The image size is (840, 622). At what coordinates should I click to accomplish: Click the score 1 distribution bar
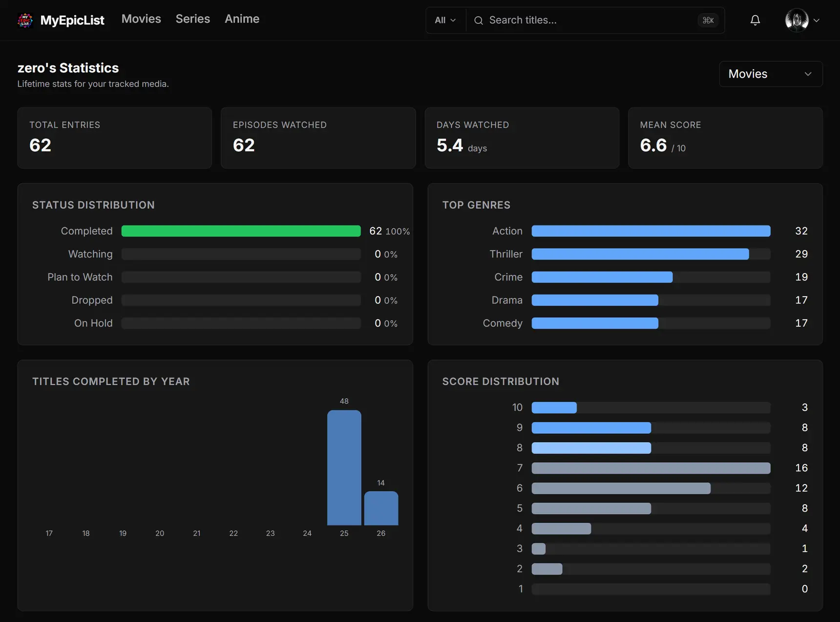[x=651, y=589]
